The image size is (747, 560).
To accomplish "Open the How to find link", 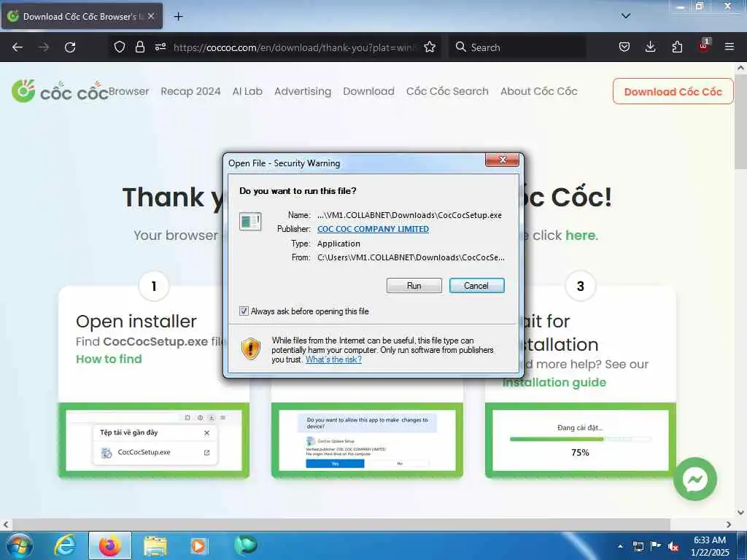I will tap(109, 359).
